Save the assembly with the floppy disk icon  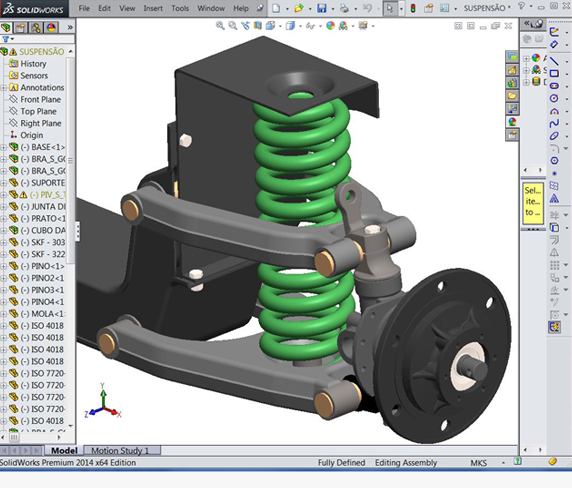click(x=322, y=8)
